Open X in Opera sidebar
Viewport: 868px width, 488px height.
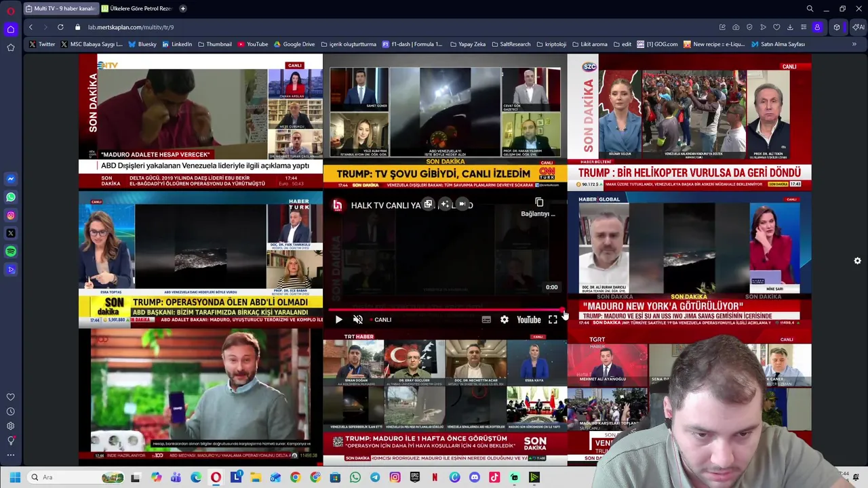click(10, 233)
